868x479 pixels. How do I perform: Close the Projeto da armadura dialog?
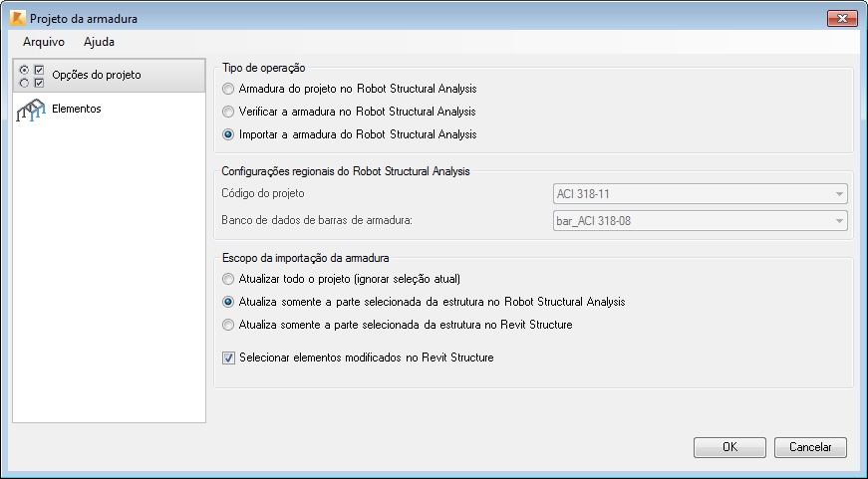click(842, 18)
